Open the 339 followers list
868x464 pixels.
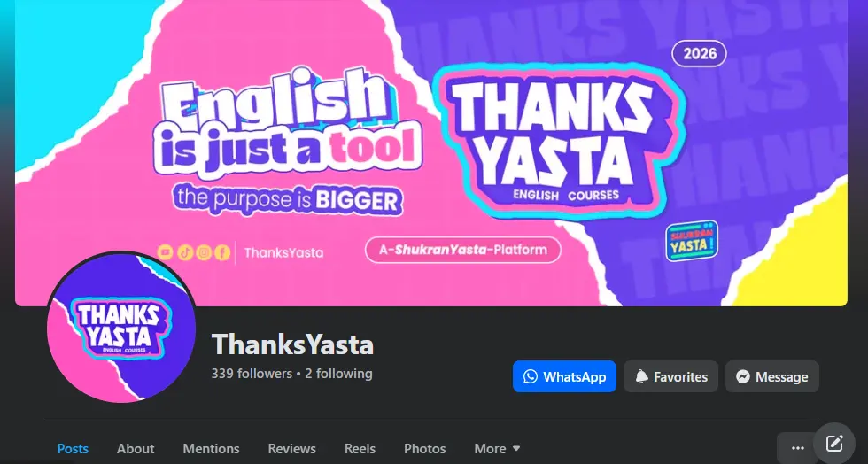tap(252, 374)
